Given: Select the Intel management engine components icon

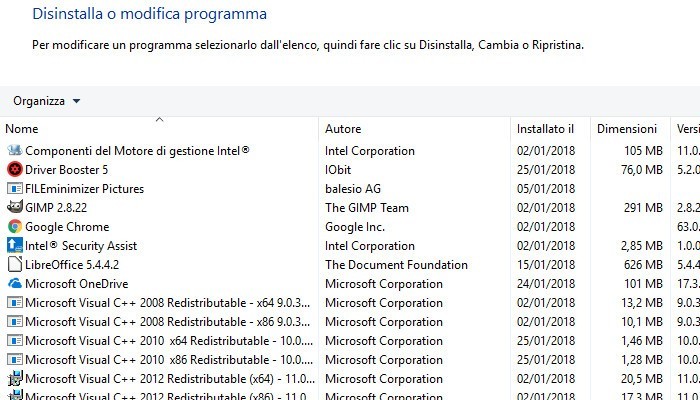Looking at the screenshot, I should pos(14,151).
